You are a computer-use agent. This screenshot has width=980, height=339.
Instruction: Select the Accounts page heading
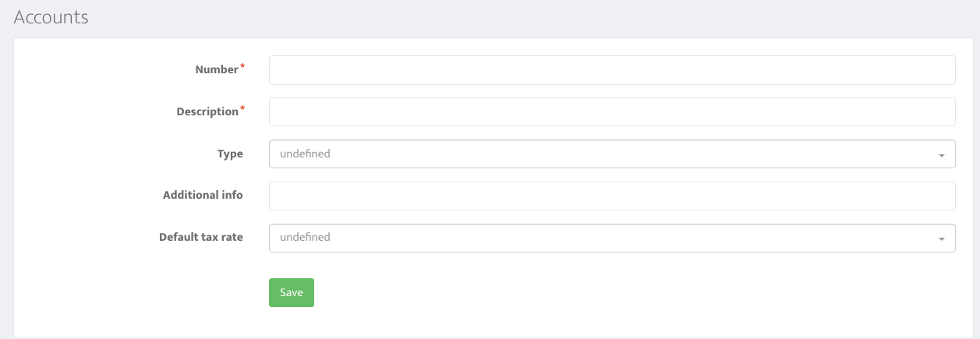click(51, 16)
